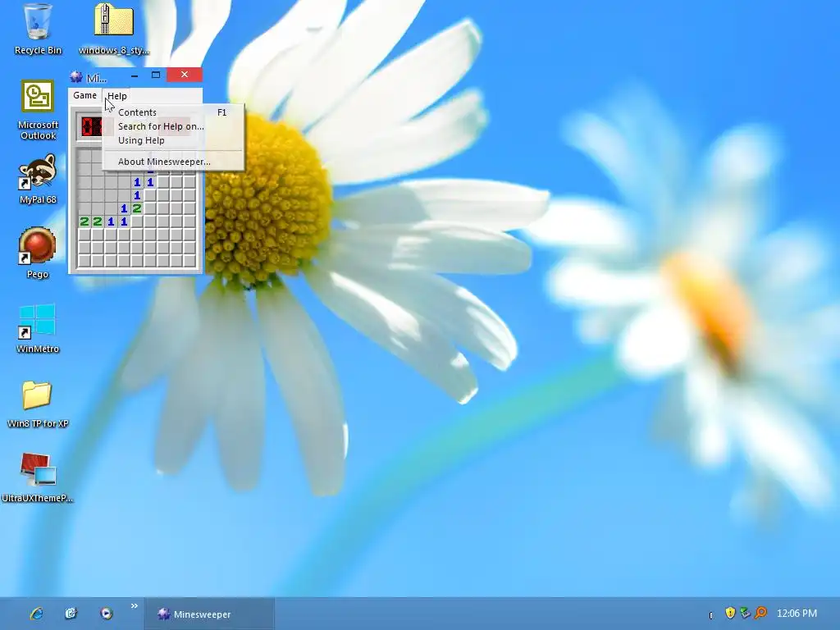The width and height of the screenshot is (840, 630).
Task: Click the yellow security shield tray icon
Action: pos(729,613)
